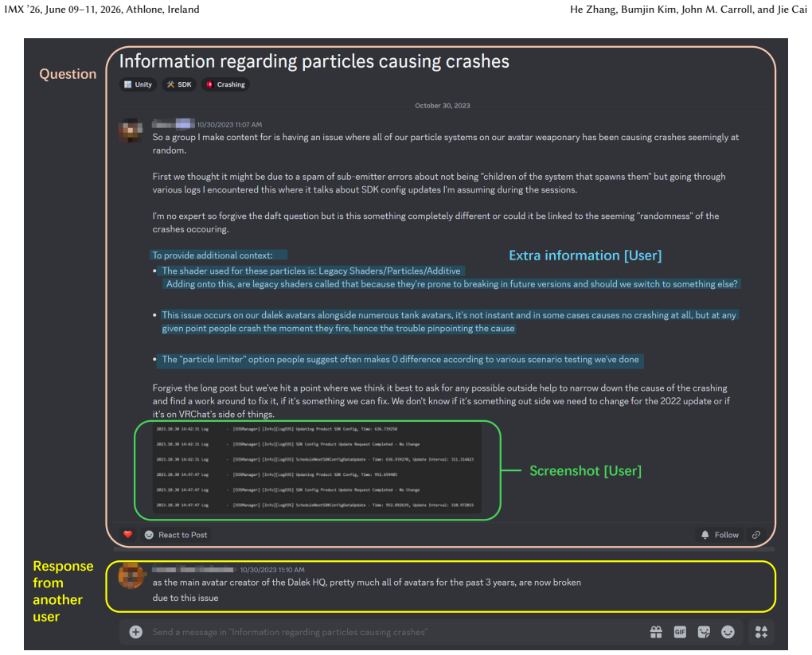The image size is (812, 655).
Task: Open the attached log screenshot
Action: (317, 468)
